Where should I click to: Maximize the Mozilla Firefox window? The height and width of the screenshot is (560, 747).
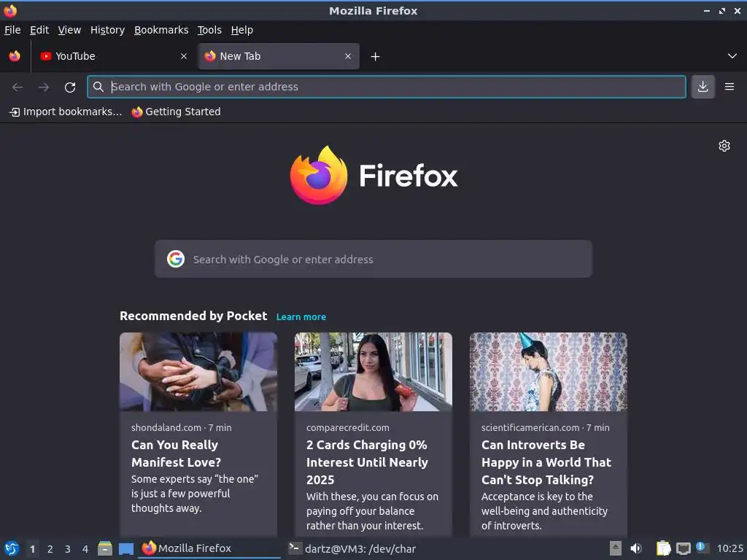pyautogui.click(x=722, y=10)
